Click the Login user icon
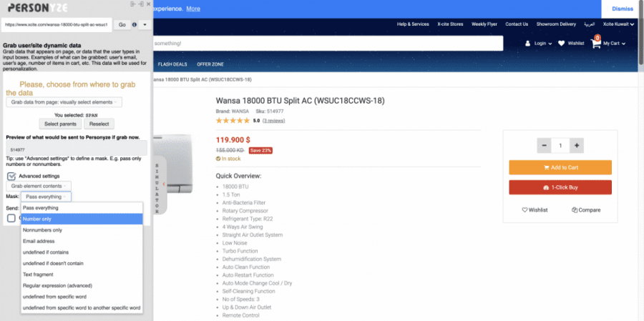This screenshot has width=644, height=321. click(528, 43)
